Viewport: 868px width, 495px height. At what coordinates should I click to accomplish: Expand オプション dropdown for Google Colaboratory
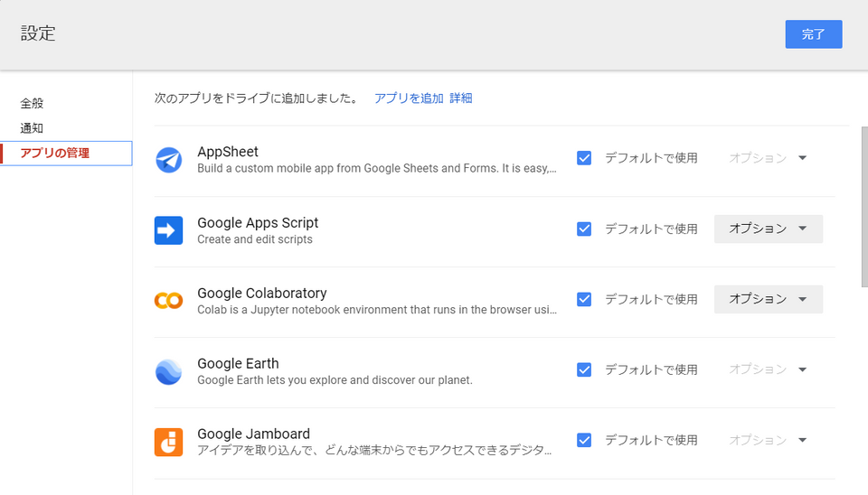(769, 299)
